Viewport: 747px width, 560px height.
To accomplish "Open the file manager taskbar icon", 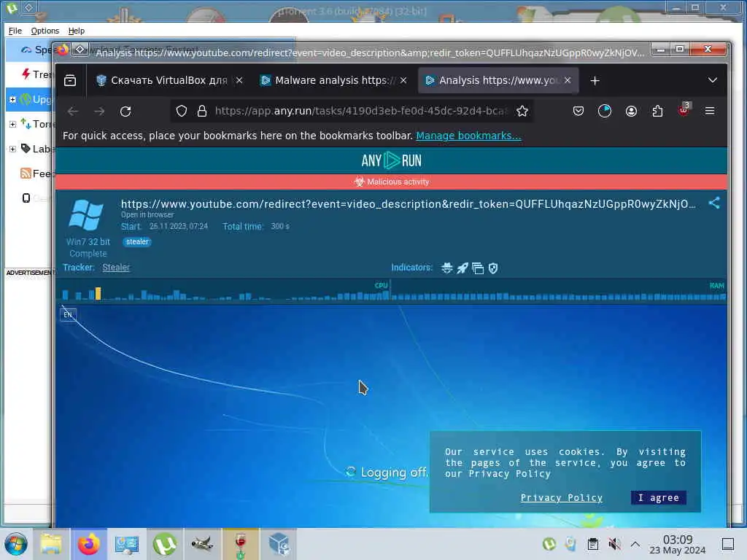I will tap(51, 544).
